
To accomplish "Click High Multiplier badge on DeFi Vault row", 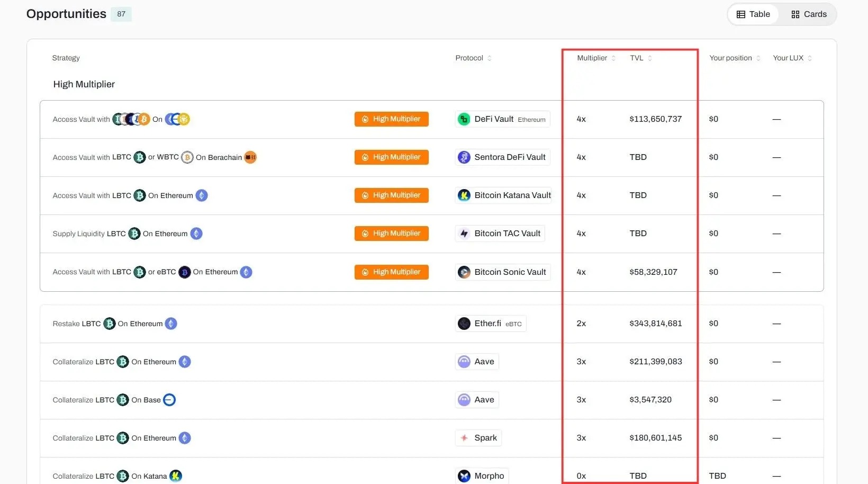I will [x=391, y=119].
